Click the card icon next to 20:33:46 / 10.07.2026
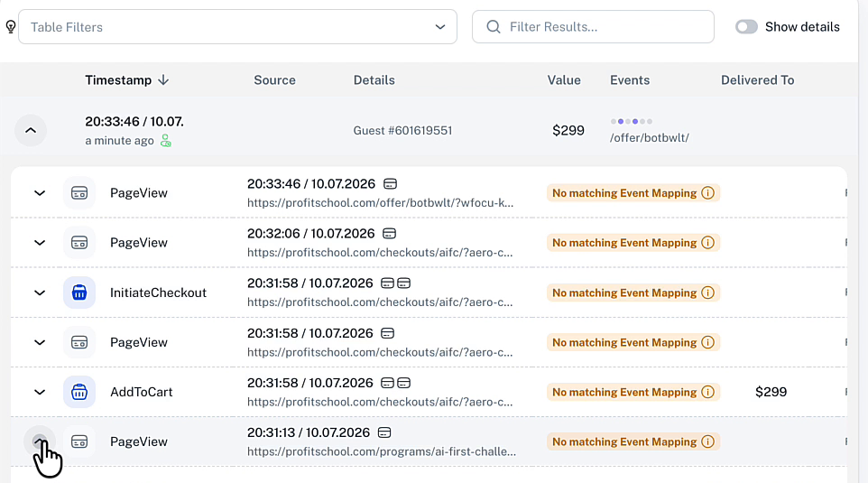Screen dimensions: 868x483 (391, 183)
